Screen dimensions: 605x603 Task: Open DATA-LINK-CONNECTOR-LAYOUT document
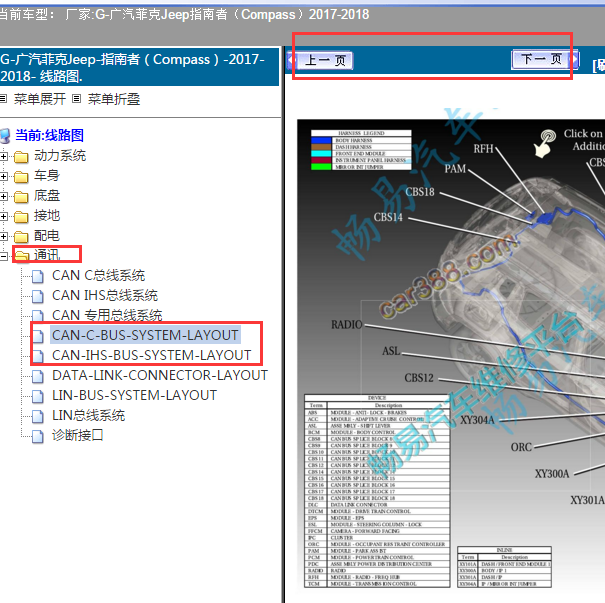pyautogui.click(x=160, y=375)
